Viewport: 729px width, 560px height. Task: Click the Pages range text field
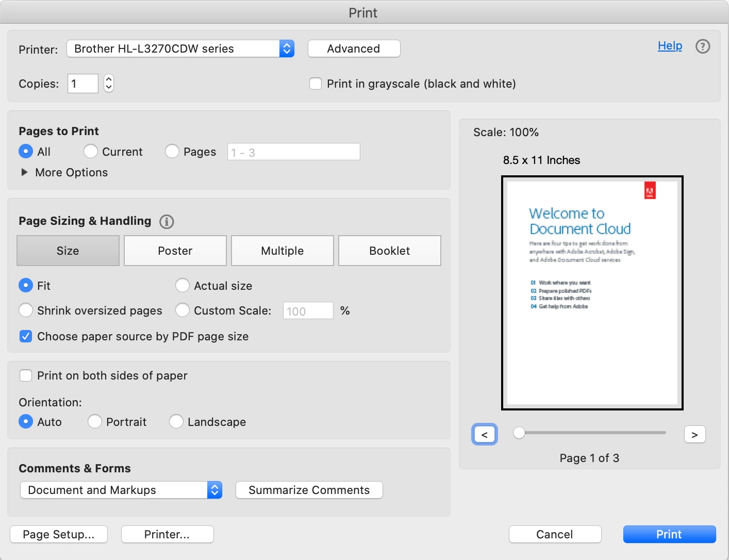(x=294, y=152)
